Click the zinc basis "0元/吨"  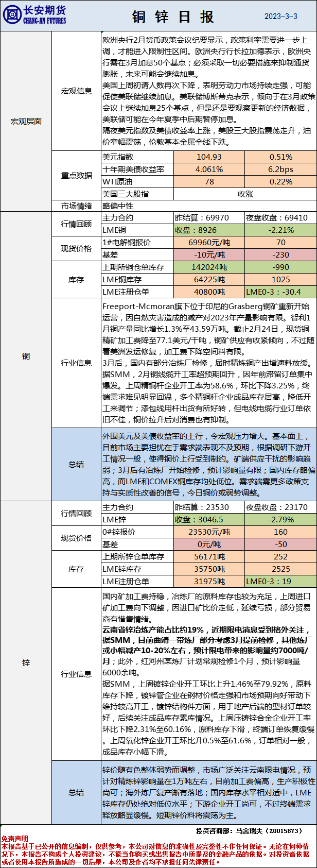(209, 544)
